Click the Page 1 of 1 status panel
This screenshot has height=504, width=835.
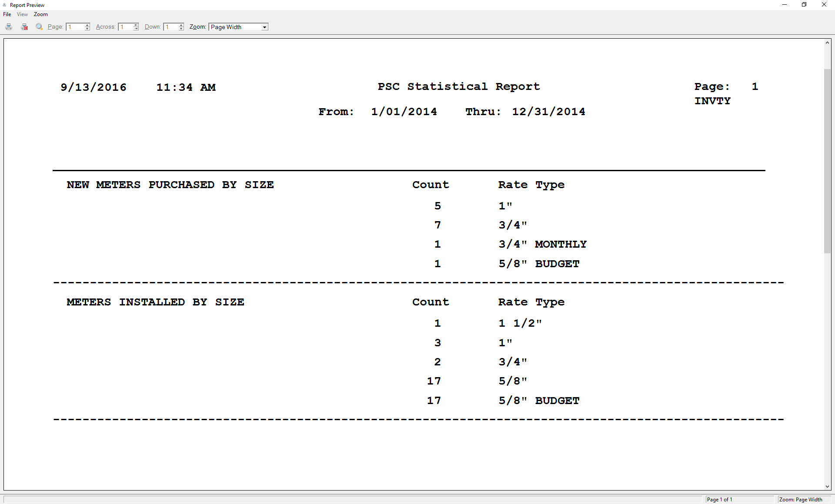(x=738, y=500)
